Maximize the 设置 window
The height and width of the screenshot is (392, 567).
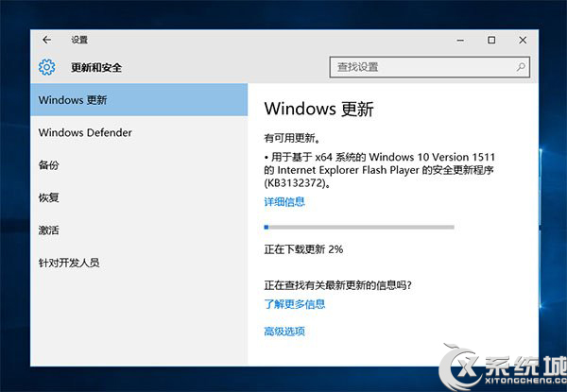(491, 40)
